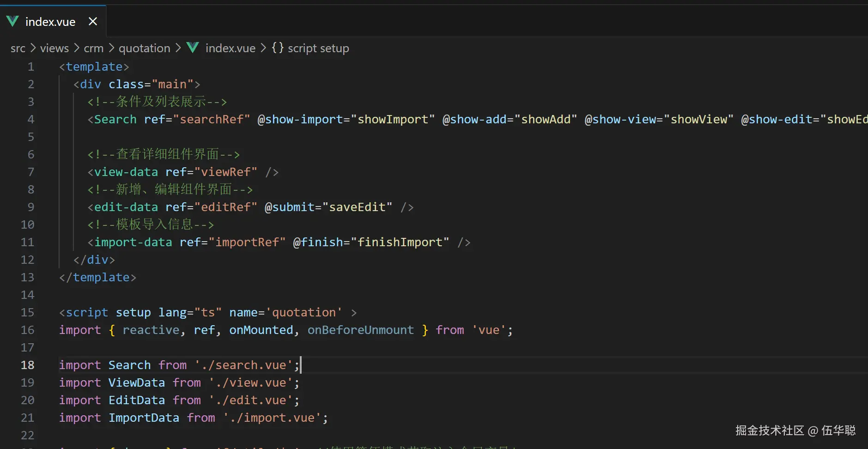
Task: Open the crm breadcrumb segment
Action: 94,49
